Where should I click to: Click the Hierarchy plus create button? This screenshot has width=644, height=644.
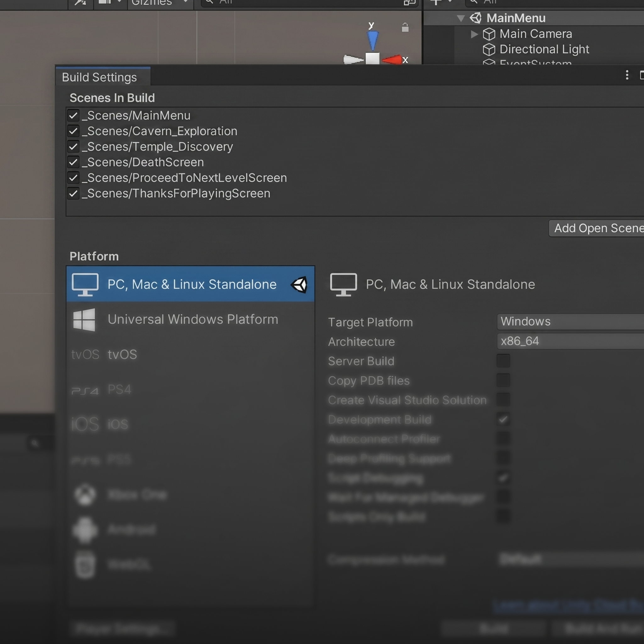pos(436,2)
